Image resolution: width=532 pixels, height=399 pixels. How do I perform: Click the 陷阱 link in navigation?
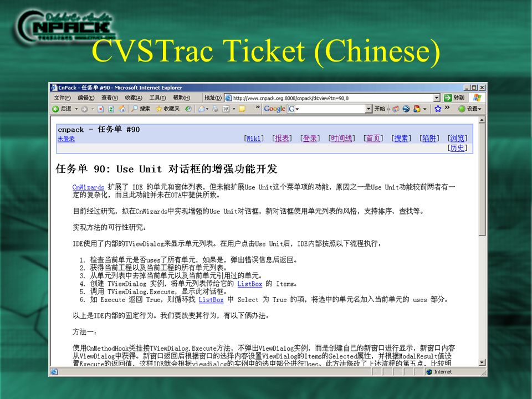(429, 139)
